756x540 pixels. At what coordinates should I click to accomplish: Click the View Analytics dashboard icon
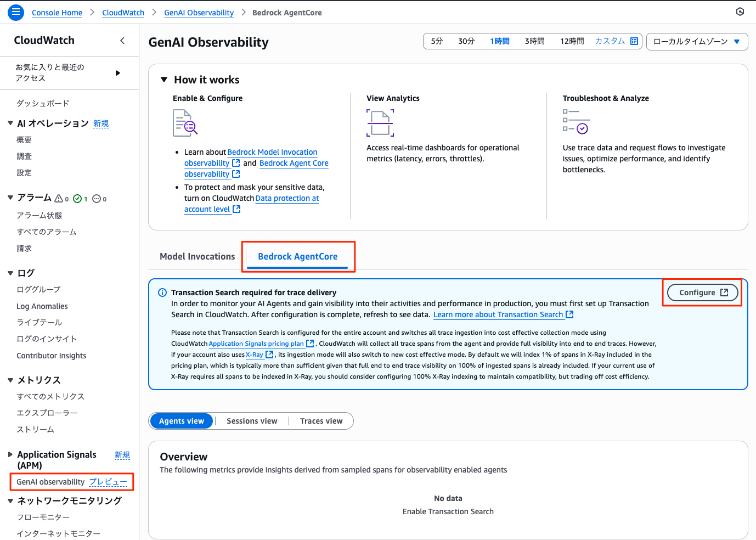click(x=380, y=122)
